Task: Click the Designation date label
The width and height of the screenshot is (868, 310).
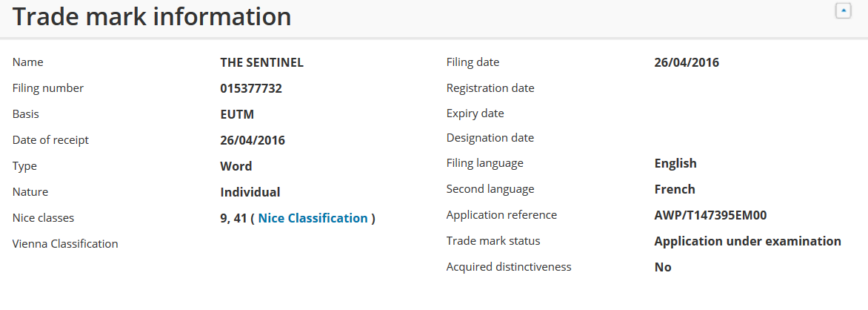Action: click(x=490, y=138)
